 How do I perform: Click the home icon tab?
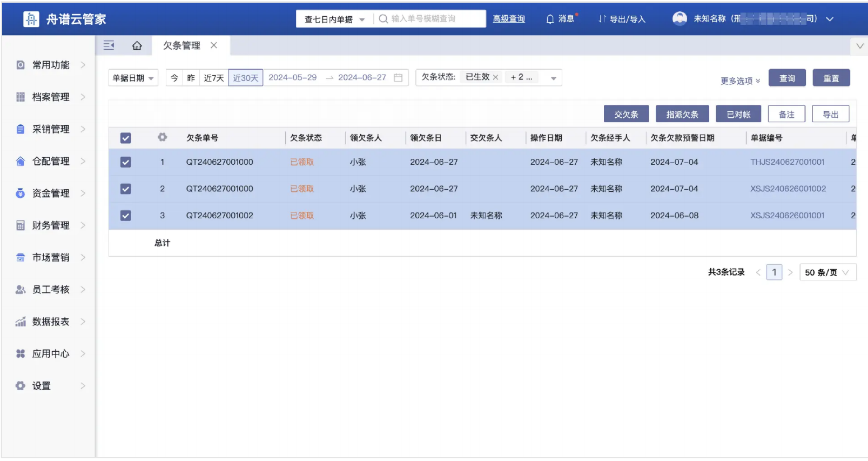(x=137, y=46)
